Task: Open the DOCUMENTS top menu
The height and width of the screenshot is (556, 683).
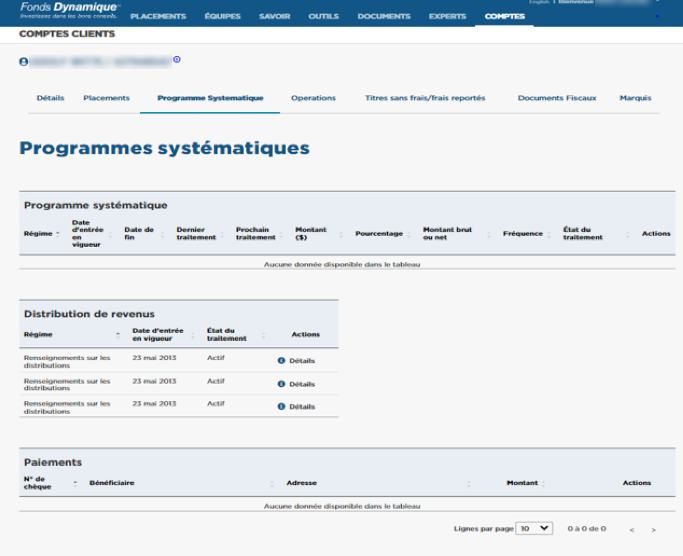Action: point(383,17)
